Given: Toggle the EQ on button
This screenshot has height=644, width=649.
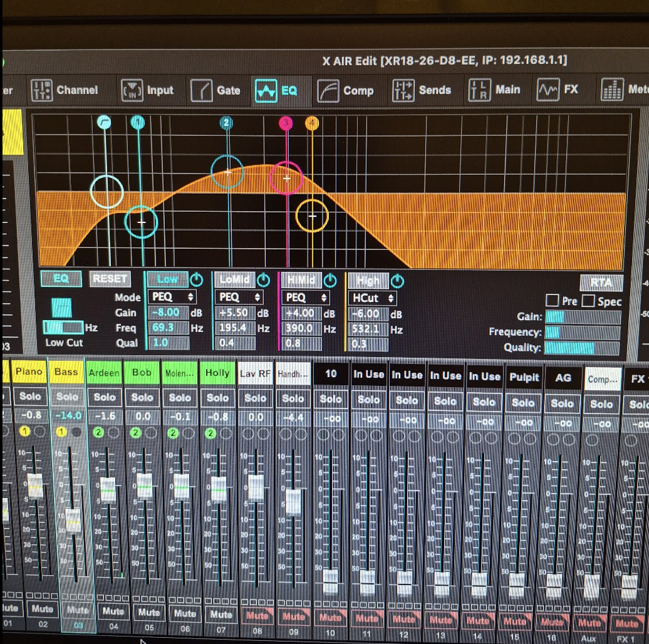Looking at the screenshot, I should tap(61, 279).
